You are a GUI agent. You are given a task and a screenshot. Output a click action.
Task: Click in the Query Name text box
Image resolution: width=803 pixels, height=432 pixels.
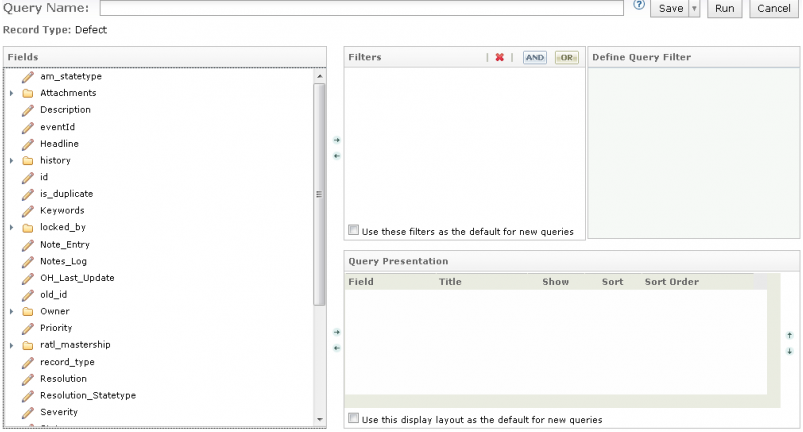(362, 8)
